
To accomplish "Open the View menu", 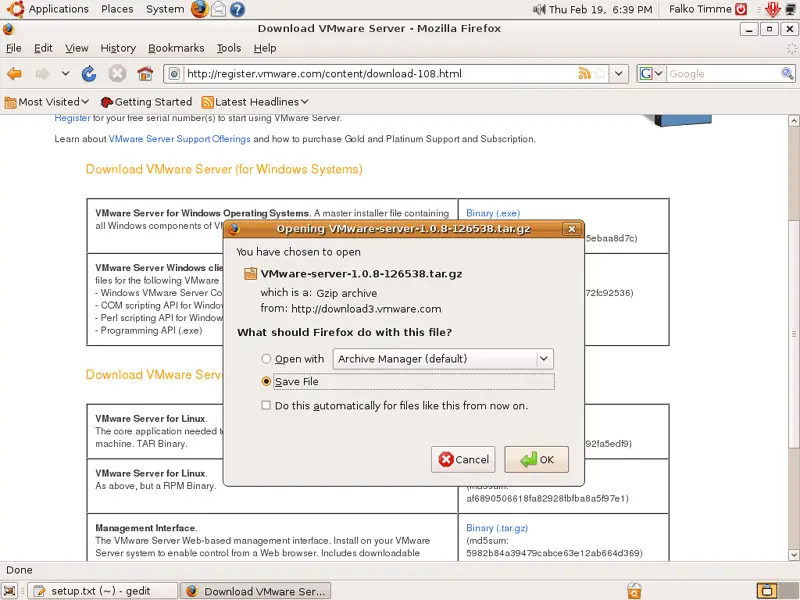I will [x=77, y=48].
